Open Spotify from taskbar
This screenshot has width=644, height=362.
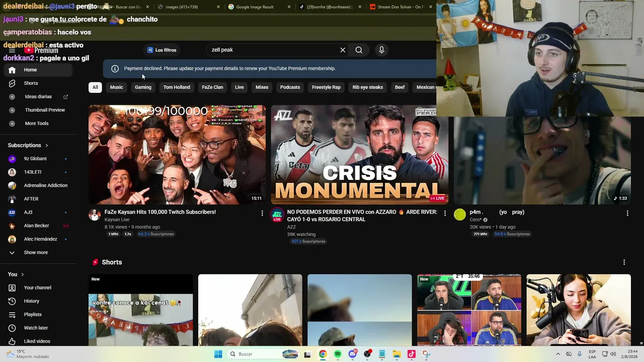click(x=338, y=354)
